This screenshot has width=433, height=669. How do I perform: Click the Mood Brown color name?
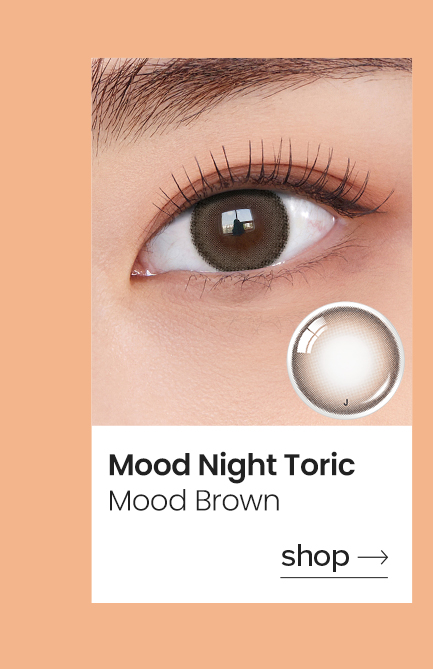(194, 501)
